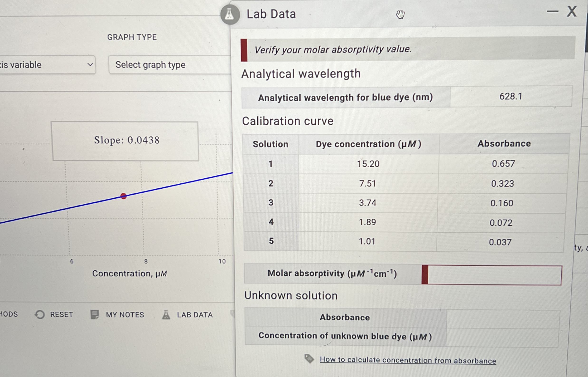The image size is (588, 377).
Task: Click the red data point on graph
Action: click(x=124, y=196)
